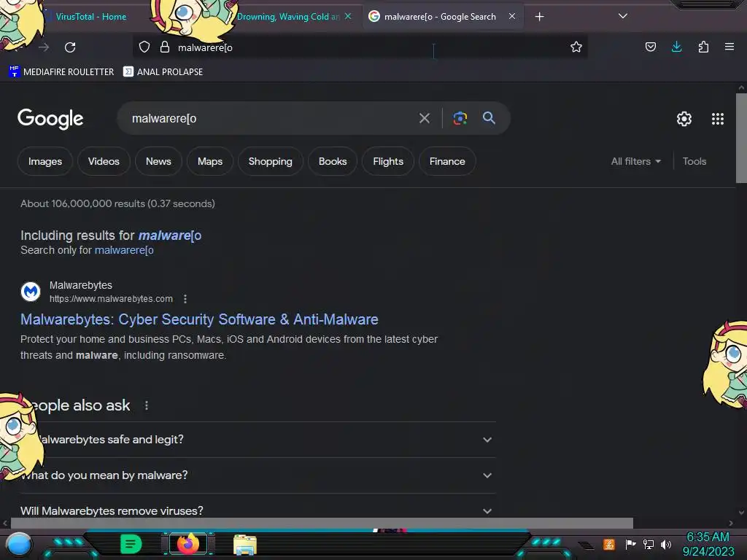This screenshot has width=747, height=560.
Task: Open the extensions puzzle icon
Action: pyautogui.click(x=703, y=47)
